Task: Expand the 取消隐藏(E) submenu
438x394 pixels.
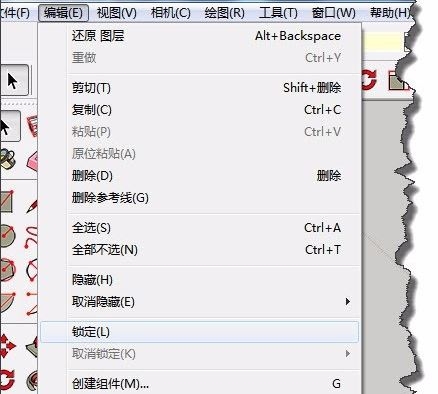Action: (200, 302)
